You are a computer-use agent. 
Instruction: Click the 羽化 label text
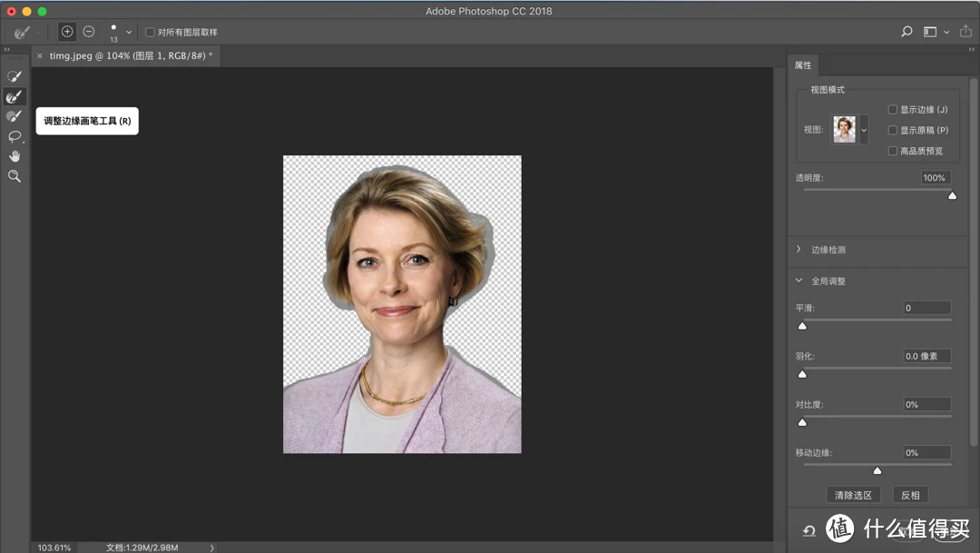[x=805, y=356]
